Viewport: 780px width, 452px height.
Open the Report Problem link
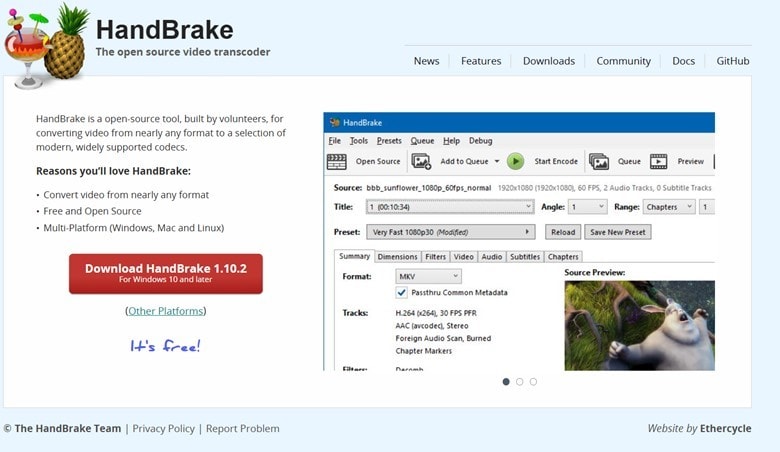(243, 428)
